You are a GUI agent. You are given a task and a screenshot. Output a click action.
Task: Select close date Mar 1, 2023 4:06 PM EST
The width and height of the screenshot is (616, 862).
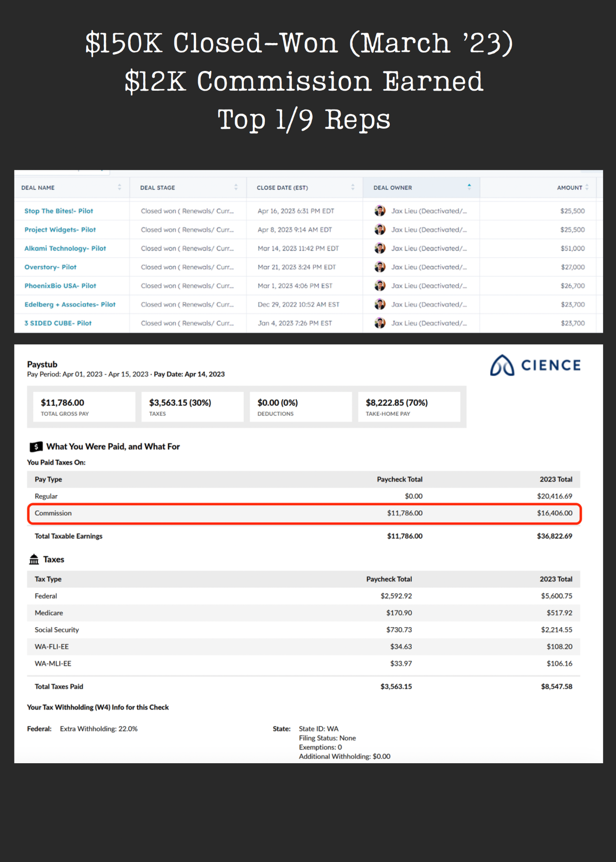pyautogui.click(x=295, y=286)
